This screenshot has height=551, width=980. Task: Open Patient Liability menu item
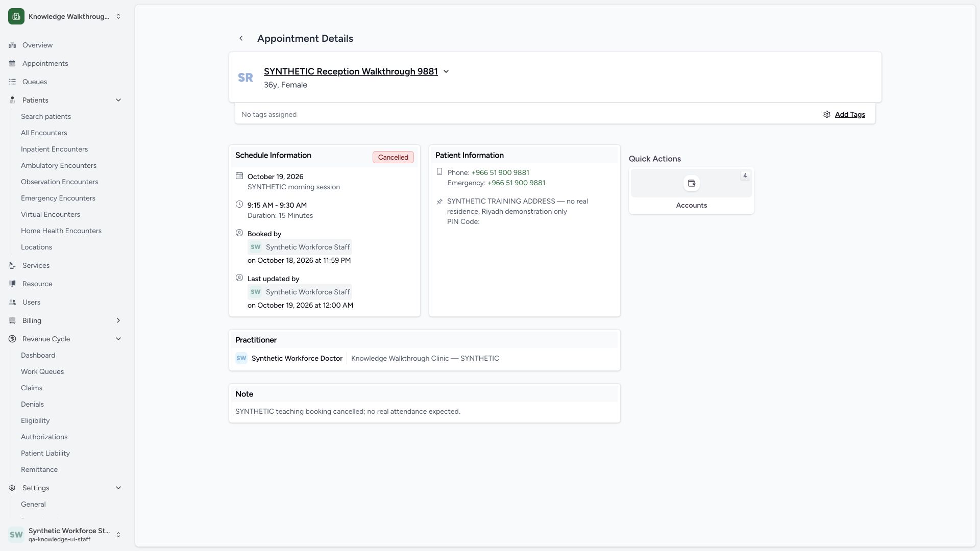[45, 453]
